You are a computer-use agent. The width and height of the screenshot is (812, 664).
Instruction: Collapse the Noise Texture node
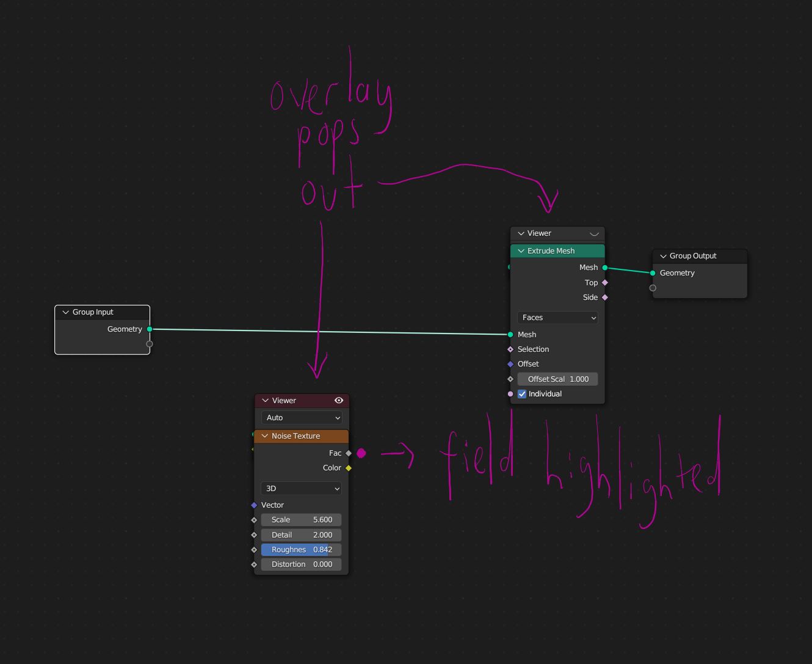[265, 436]
